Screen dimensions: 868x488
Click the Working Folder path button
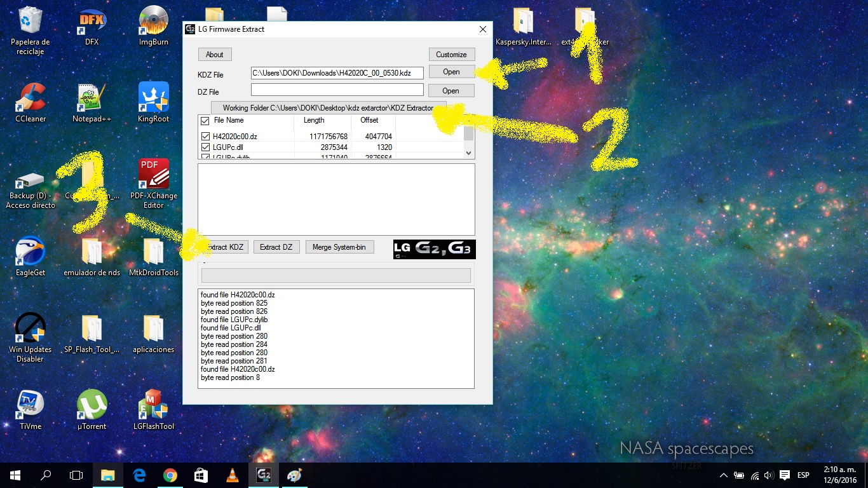(328, 108)
